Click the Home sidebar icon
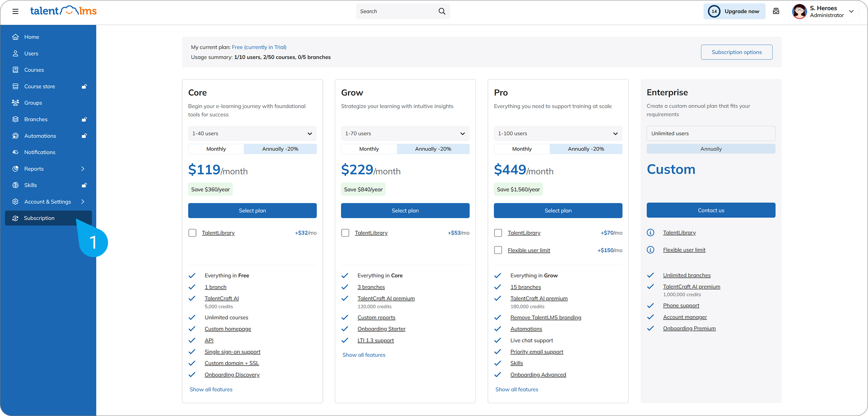 pos(15,37)
